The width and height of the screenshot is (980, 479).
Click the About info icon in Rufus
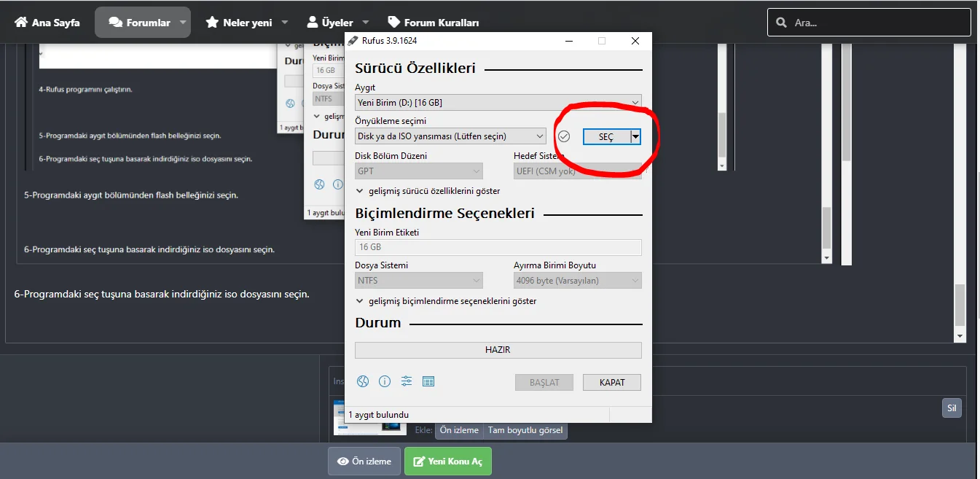(384, 381)
